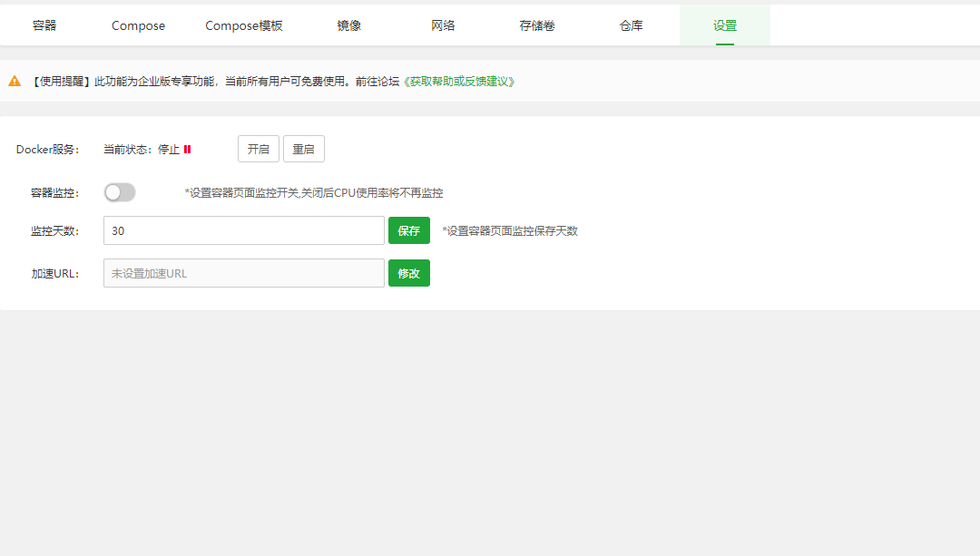Go to the 镜像 tab
Image resolution: width=980 pixels, height=556 pixels.
(x=348, y=25)
